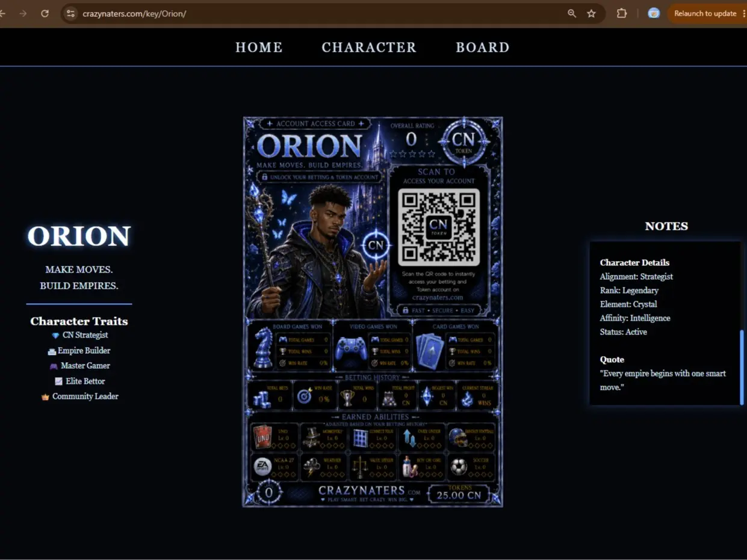Click the EA Sports NCAA 27 icon
Screen dimensions: 747x560
(x=262, y=467)
